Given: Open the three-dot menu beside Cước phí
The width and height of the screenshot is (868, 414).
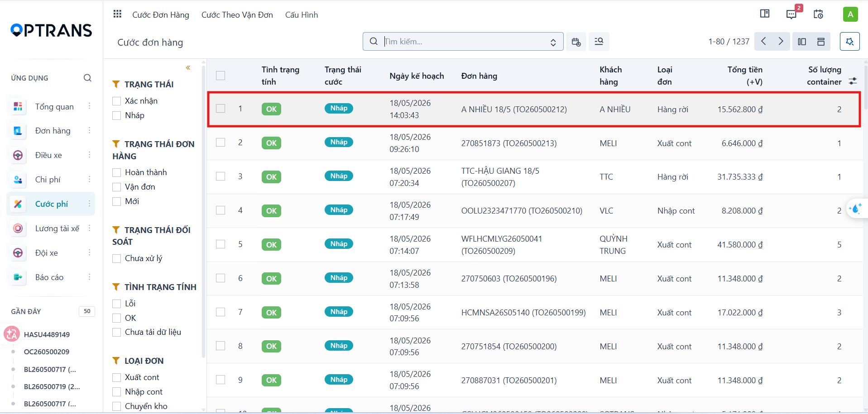Looking at the screenshot, I should coord(89,204).
